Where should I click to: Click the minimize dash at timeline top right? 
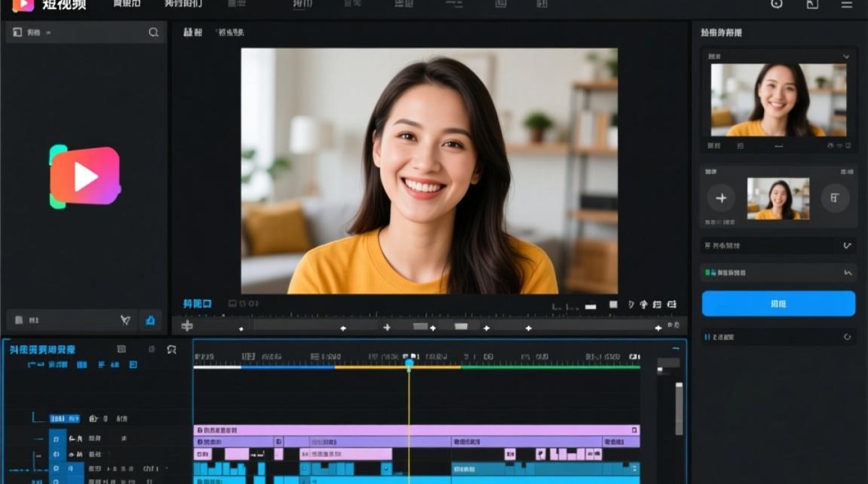(x=676, y=348)
